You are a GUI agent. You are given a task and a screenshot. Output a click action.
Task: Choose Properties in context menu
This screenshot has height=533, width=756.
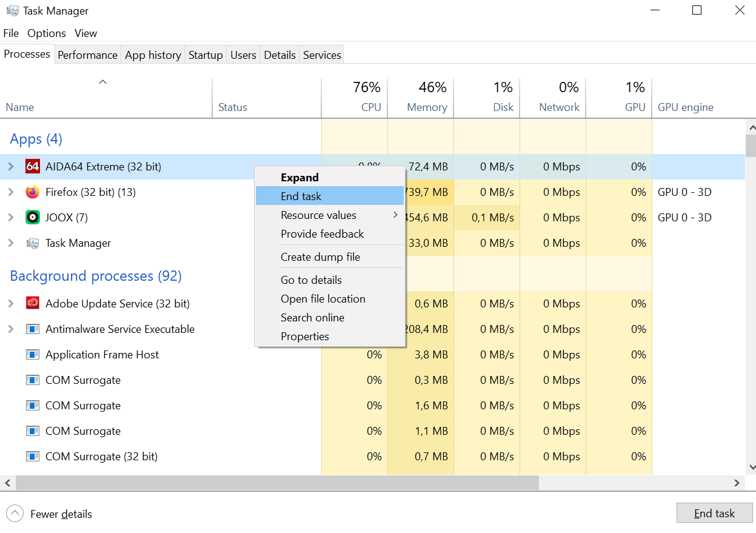(x=330, y=337)
